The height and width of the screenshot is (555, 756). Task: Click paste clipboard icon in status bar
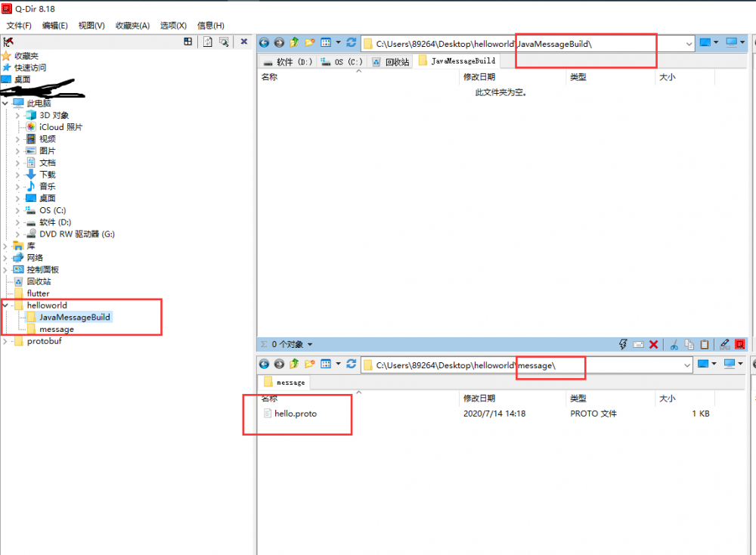click(x=705, y=344)
